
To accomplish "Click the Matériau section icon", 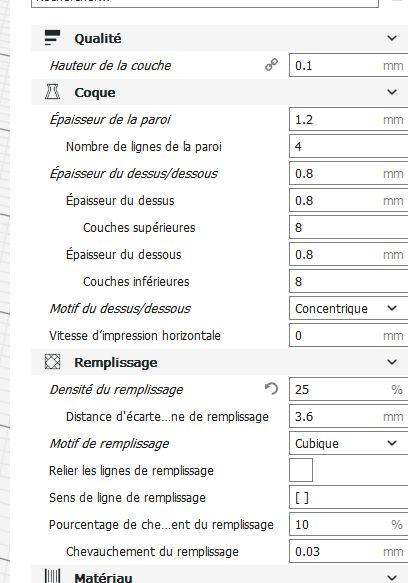I will [x=52, y=576].
